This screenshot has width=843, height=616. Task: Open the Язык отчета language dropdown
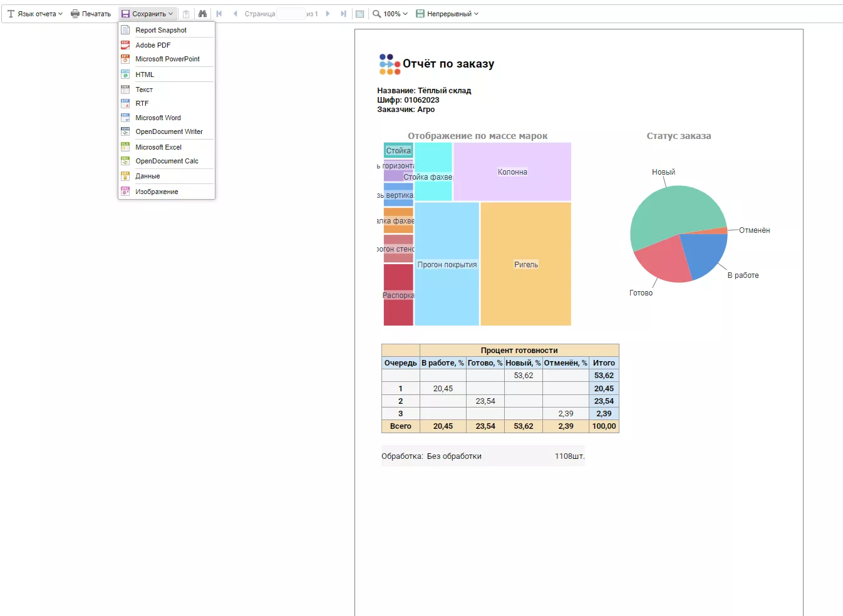[35, 14]
